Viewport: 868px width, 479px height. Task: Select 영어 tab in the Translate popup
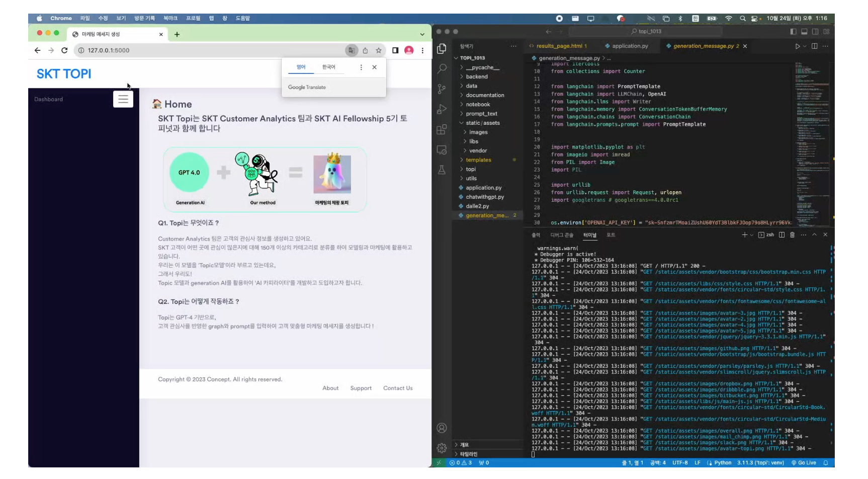[301, 67]
